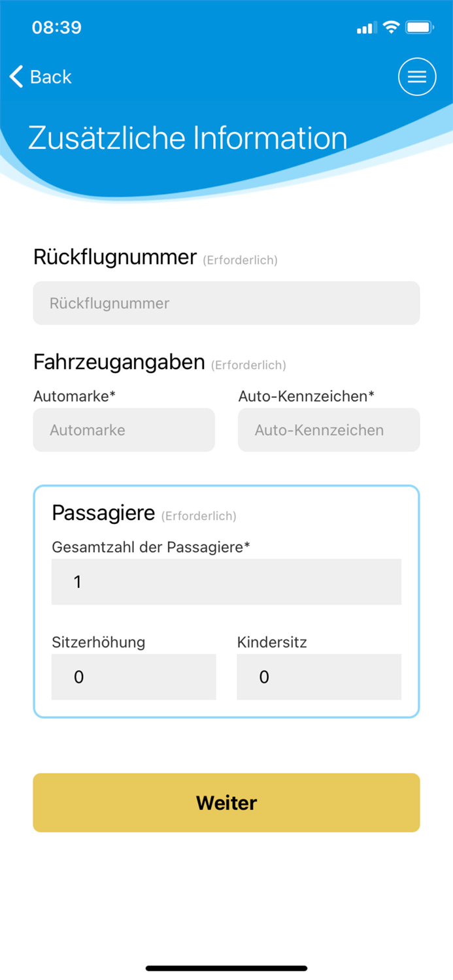Tap the Auto-Kennzeichen input box
The width and height of the screenshot is (453, 980).
pyautogui.click(x=328, y=429)
